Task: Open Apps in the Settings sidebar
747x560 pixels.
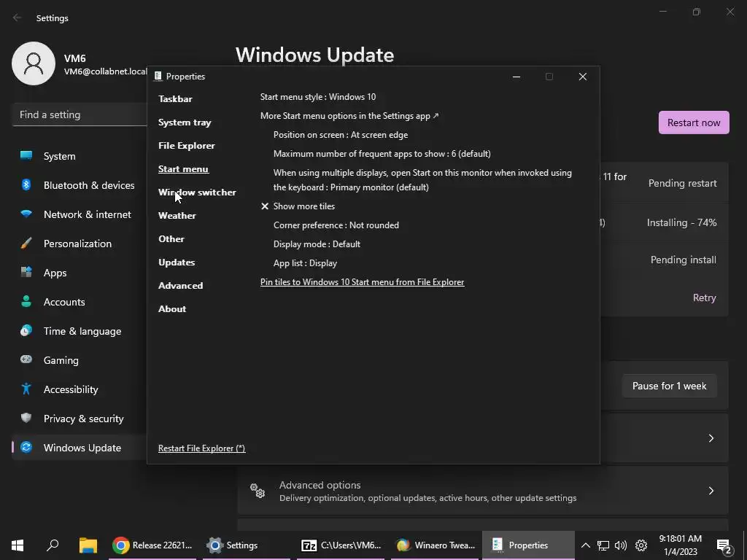Action: [x=79, y=273]
